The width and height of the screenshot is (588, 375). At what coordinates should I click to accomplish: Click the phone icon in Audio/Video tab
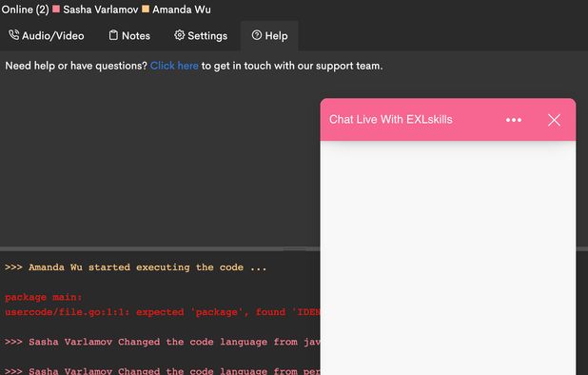(x=14, y=35)
